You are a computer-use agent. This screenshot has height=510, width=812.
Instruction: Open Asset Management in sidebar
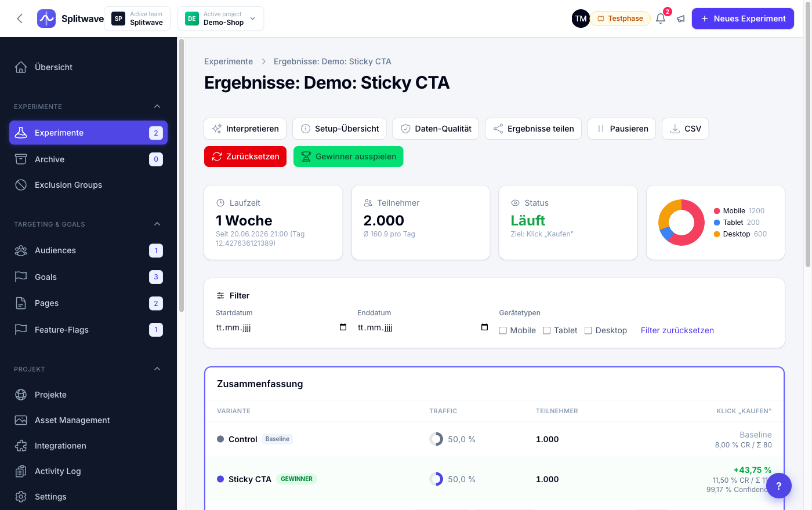(x=88, y=420)
